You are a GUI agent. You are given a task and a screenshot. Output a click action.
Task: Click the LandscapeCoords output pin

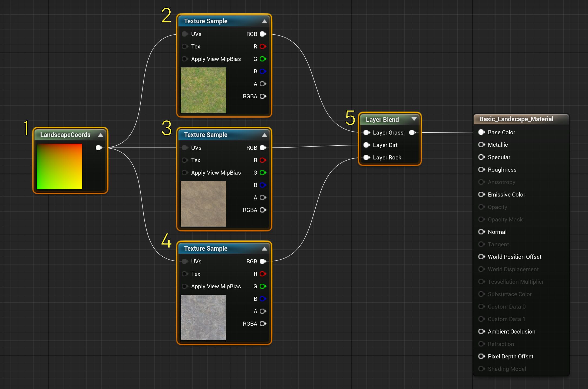[x=99, y=148]
